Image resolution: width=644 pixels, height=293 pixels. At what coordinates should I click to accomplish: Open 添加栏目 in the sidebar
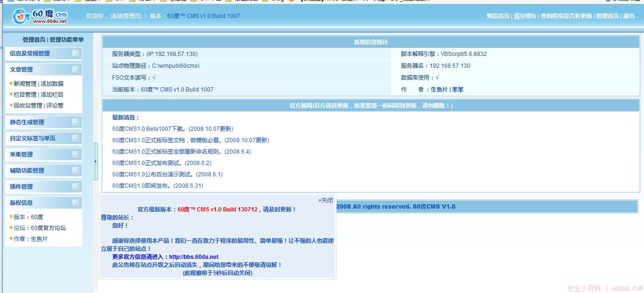52,95
